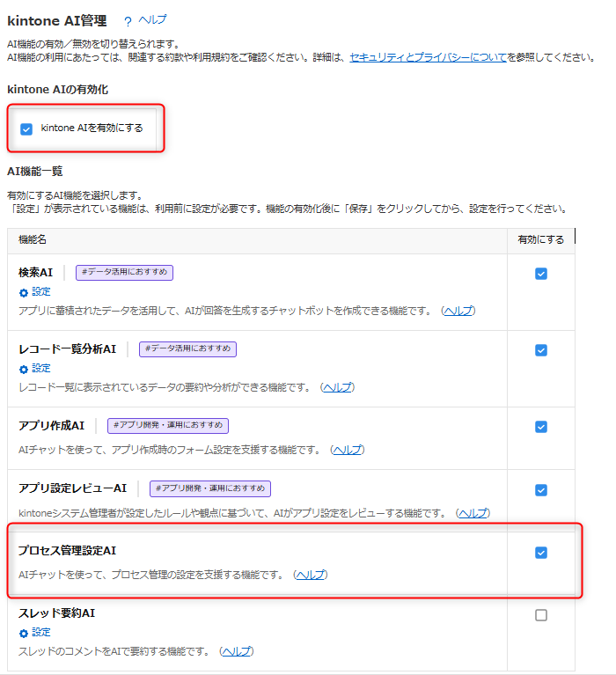Viewport: 616px width, 675px height.
Task: Open ヘルプ link in アプリ作成AI description
Action: pos(348,450)
